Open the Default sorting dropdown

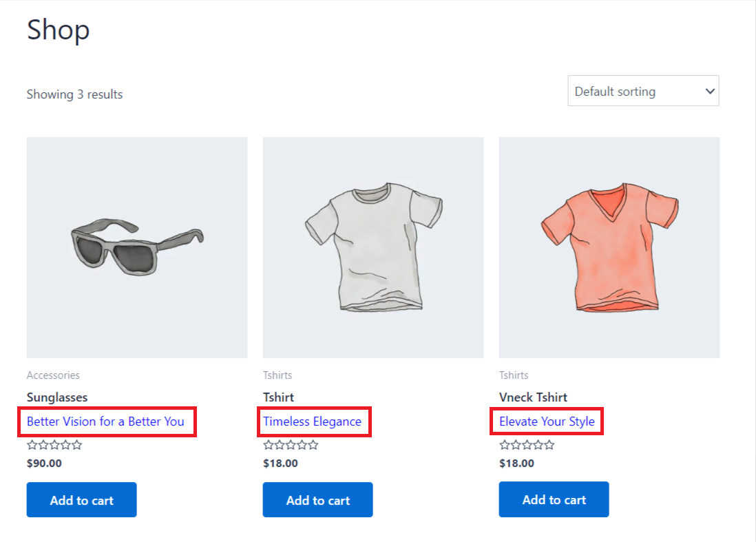tap(642, 90)
